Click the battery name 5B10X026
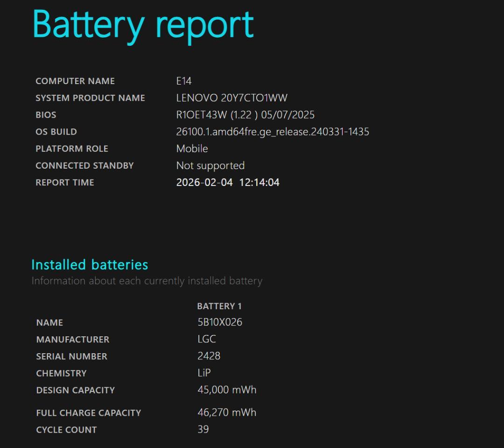This screenshot has width=504, height=448. (220, 322)
